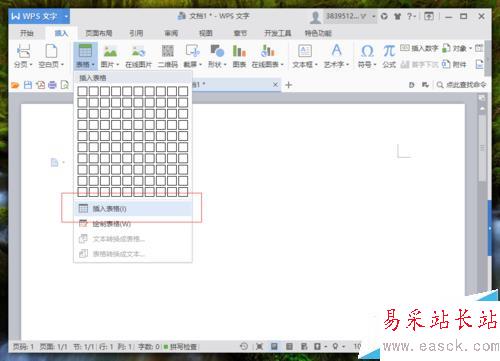Toggle 拼写检查 spell check in status bar
The image size is (500, 361).
(180, 347)
